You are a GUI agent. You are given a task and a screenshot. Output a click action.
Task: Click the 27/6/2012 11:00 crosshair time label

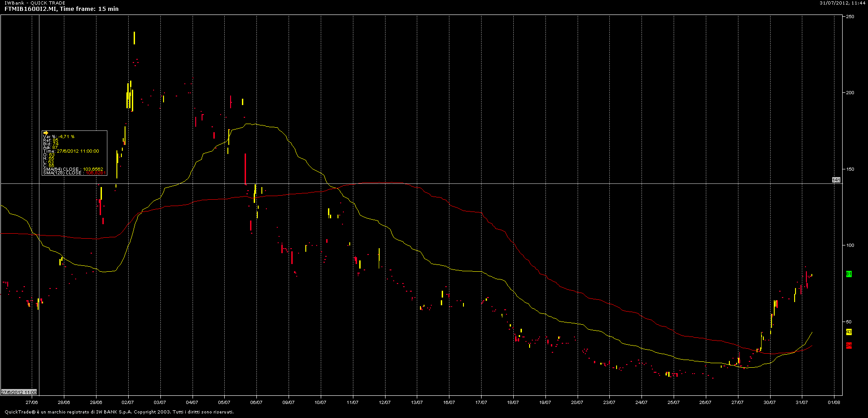(x=19, y=392)
